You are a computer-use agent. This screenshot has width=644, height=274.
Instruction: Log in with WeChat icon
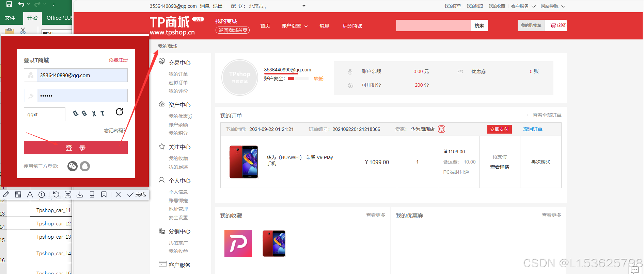(73, 166)
